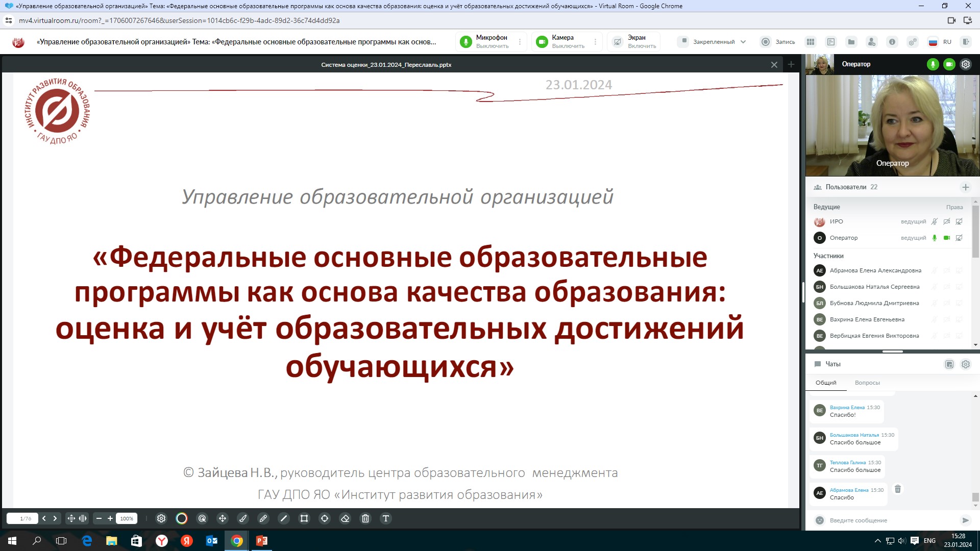Click the 100% zoom value field
980x551 pixels.
pos(127,518)
